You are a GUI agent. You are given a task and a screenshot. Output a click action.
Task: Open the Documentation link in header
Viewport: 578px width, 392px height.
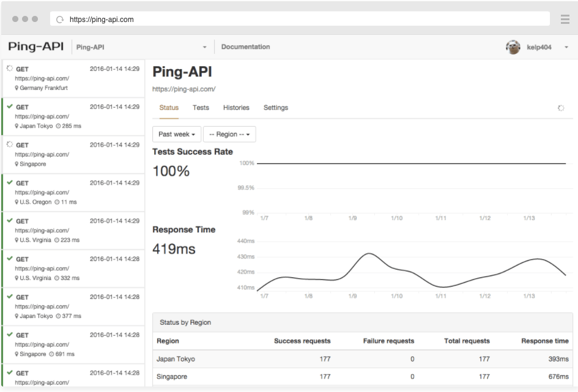click(245, 47)
